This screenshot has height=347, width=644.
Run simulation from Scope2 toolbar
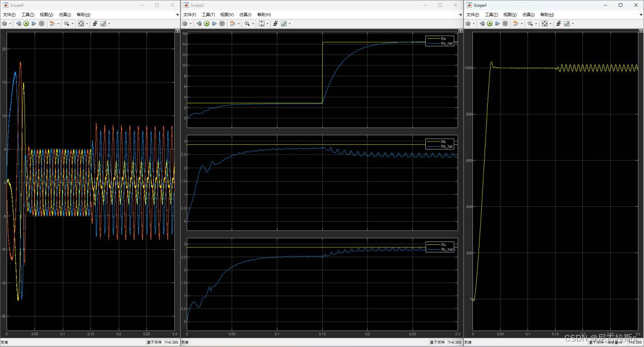tap(207, 24)
